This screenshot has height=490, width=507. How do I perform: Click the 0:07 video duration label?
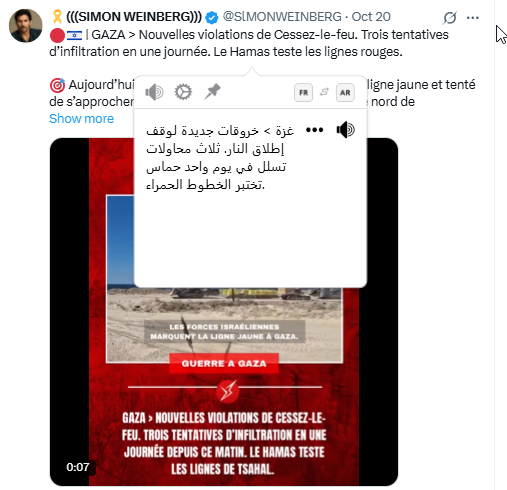(78, 467)
